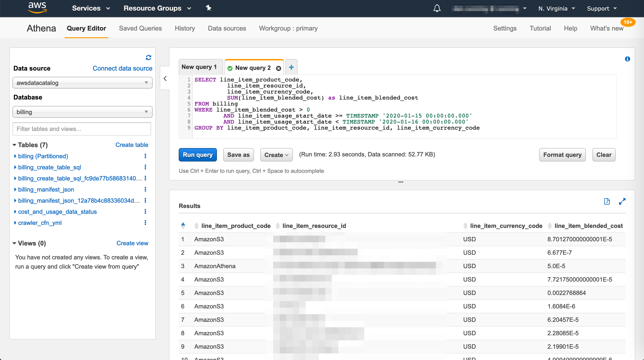Close the New query 2 tab
Screen dimensions: 644x360
click(x=278, y=68)
